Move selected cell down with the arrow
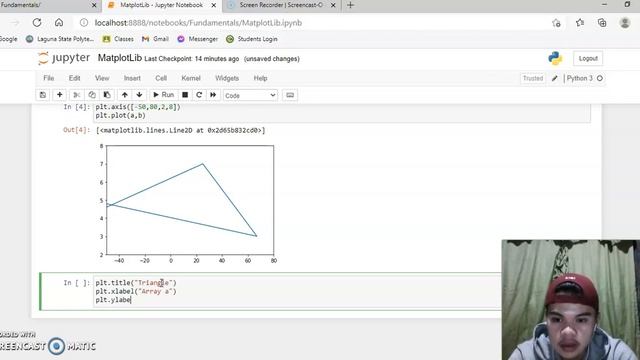The image size is (640, 360). pyautogui.click(x=139, y=95)
